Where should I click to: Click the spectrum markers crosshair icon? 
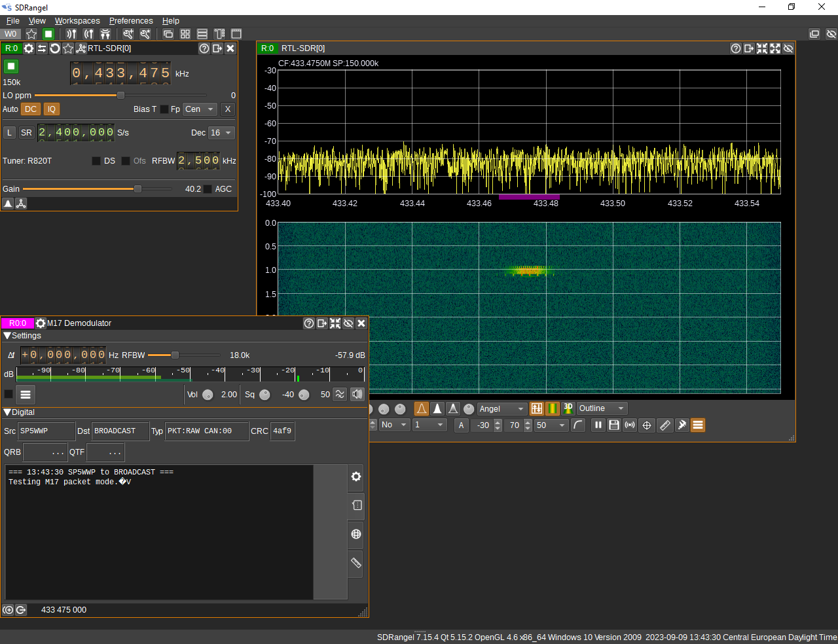point(647,425)
